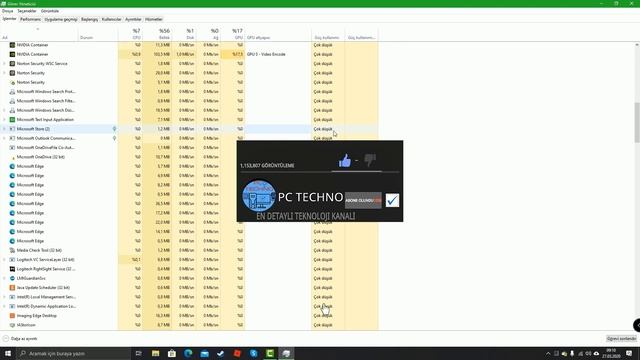The height and width of the screenshot is (360, 640).
Task: Click the volume tray icon
Action: pyautogui.click(x=588, y=353)
